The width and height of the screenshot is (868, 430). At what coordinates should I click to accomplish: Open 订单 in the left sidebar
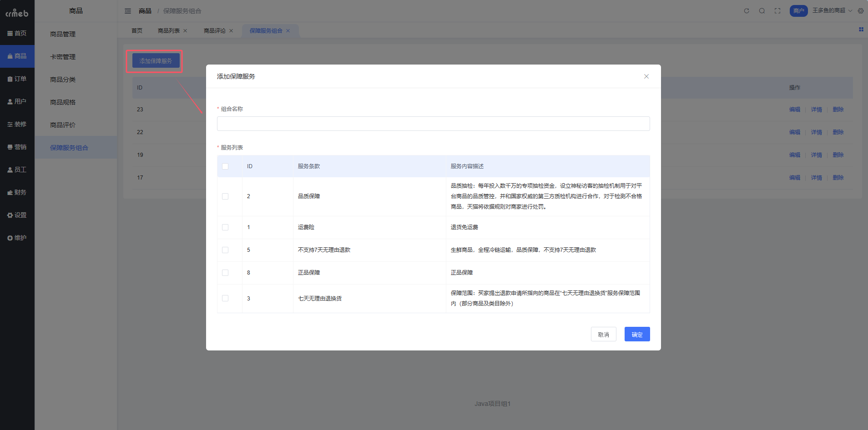coord(17,79)
